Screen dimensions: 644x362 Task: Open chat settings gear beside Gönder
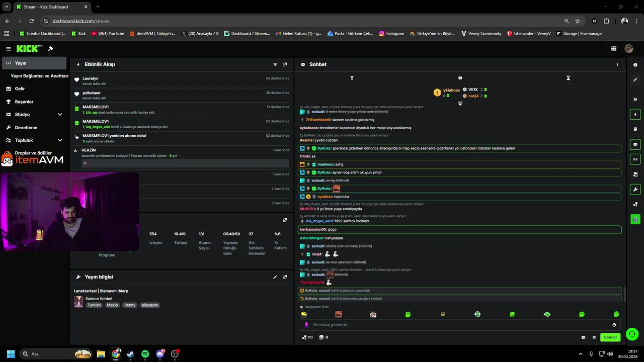click(594, 337)
